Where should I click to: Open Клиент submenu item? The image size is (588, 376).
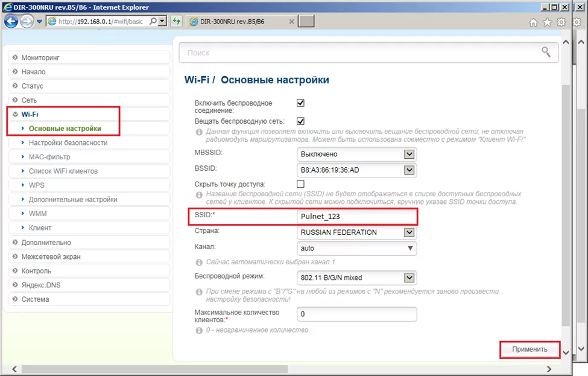[x=89, y=228]
